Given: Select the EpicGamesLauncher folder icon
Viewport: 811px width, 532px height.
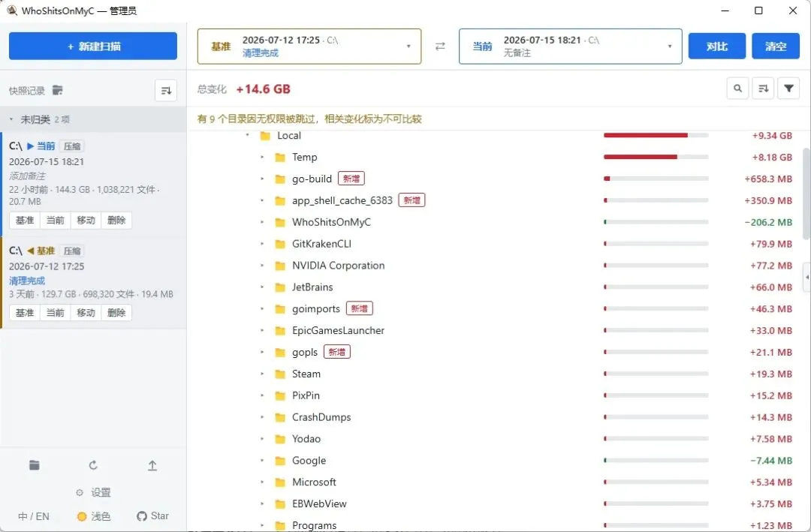Looking at the screenshot, I should pyautogui.click(x=280, y=331).
